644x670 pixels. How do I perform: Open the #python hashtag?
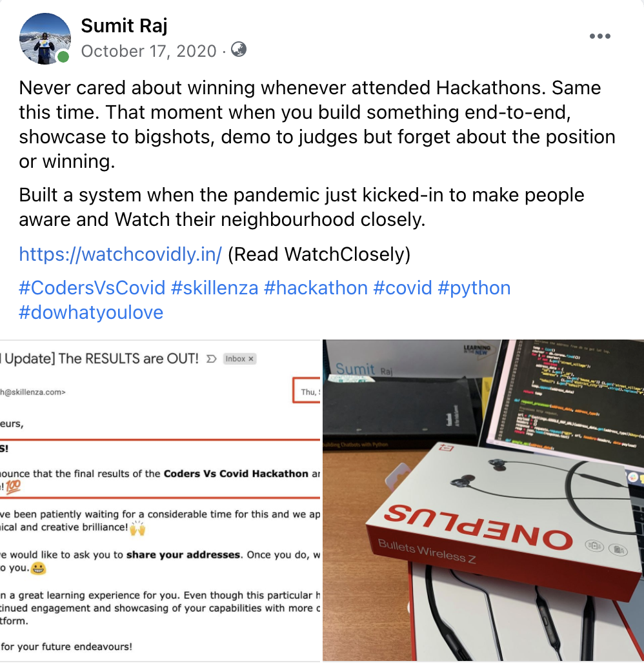pyautogui.click(x=474, y=288)
